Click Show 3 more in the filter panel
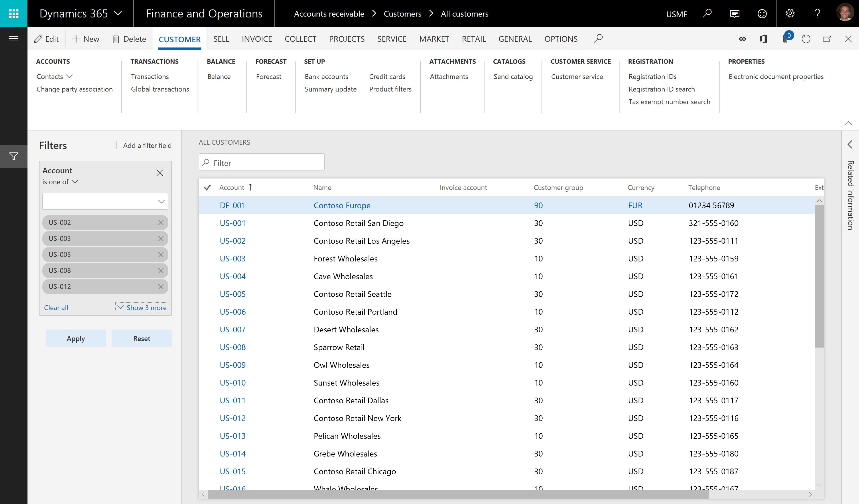This screenshot has height=504, width=859. tap(142, 307)
